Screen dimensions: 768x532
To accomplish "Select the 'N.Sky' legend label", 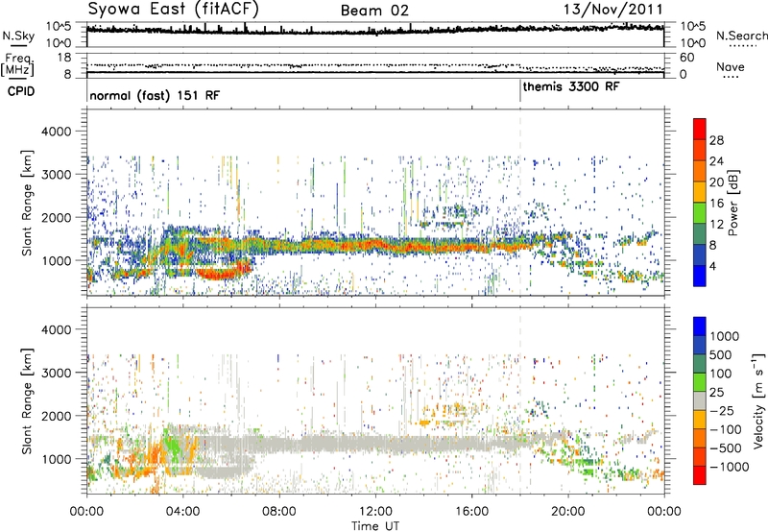I will [x=18, y=36].
